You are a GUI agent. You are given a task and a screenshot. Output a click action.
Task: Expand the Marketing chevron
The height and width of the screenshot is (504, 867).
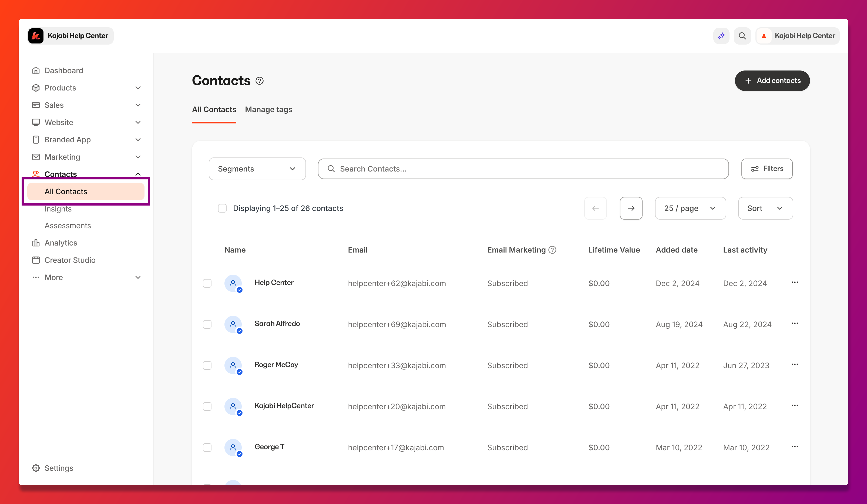coord(138,157)
